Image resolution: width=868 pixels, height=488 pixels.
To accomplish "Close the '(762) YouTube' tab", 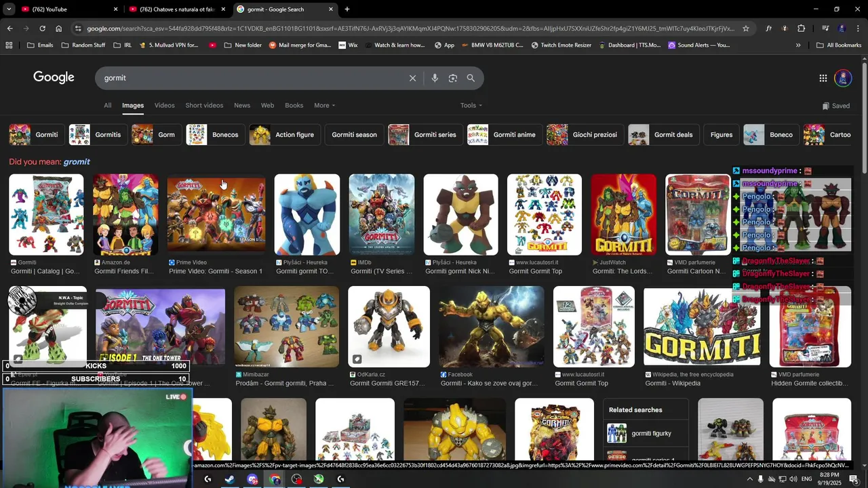I will coord(115,9).
